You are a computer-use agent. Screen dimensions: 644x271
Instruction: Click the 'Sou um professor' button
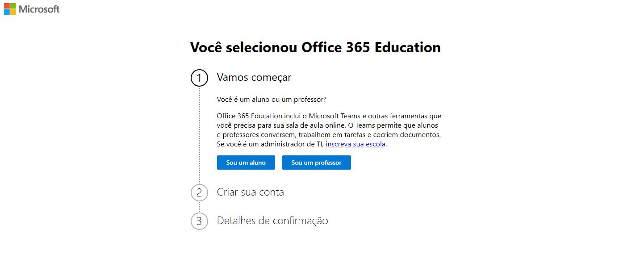point(316,162)
